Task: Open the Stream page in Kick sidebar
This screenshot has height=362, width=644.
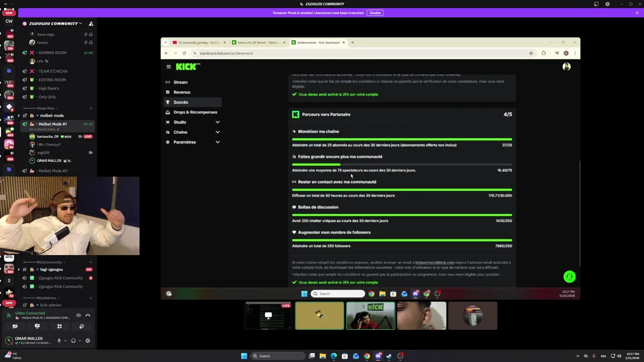Action: (x=194, y=82)
